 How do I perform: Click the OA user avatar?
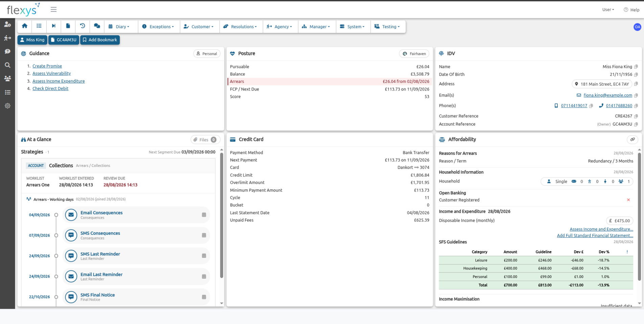point(637,27)
